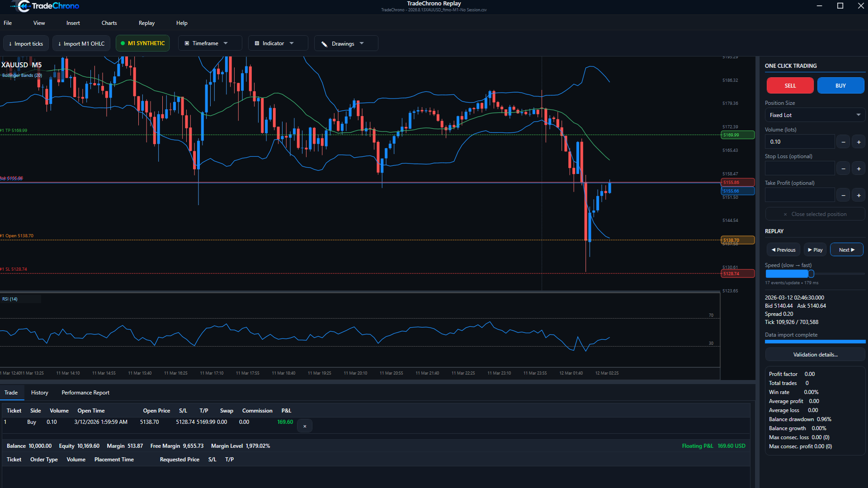Image resolution: width=868 pixels, height=488 pixels.
Task: Click the 169.60 P&L cell
Action: click(x=285, y=422)
